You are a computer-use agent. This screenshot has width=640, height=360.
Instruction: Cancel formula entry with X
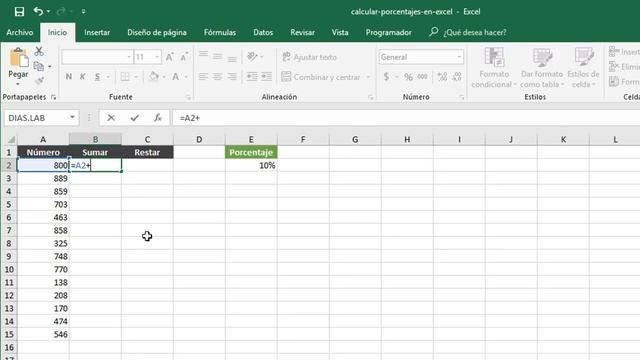[111, 118]
